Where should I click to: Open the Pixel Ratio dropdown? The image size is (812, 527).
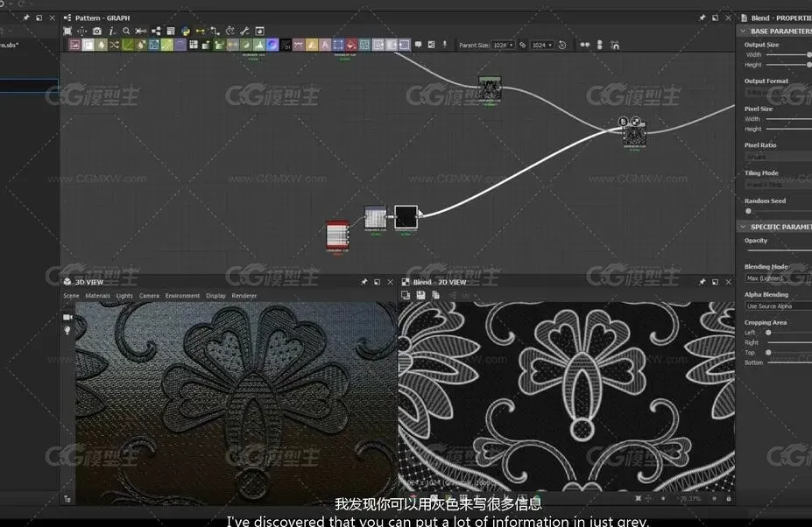[779, 157]
